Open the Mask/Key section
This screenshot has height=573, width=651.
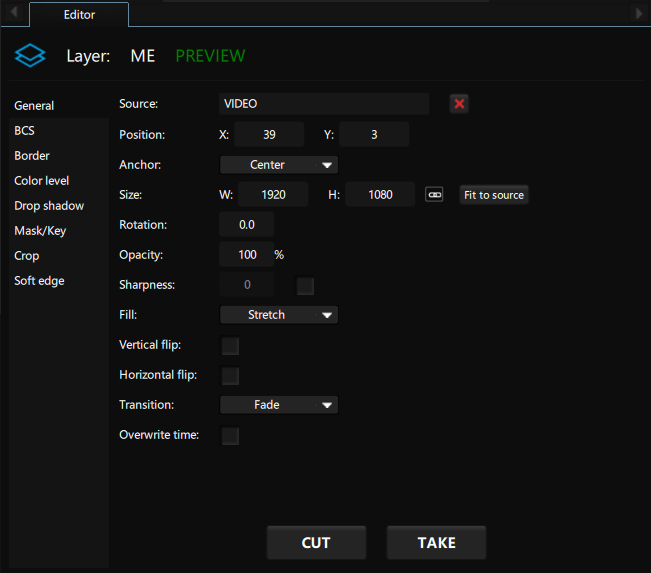pos(59,230)
